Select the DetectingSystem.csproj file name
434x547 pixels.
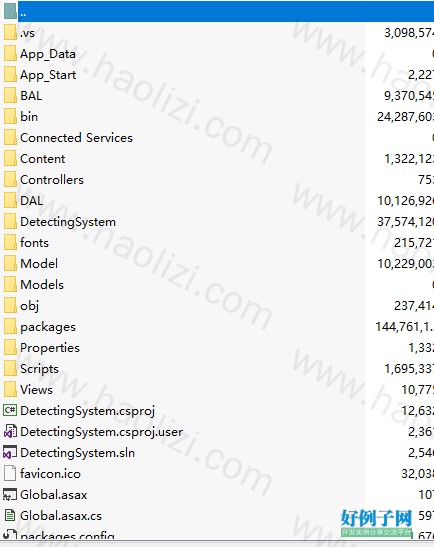(87, 411)
